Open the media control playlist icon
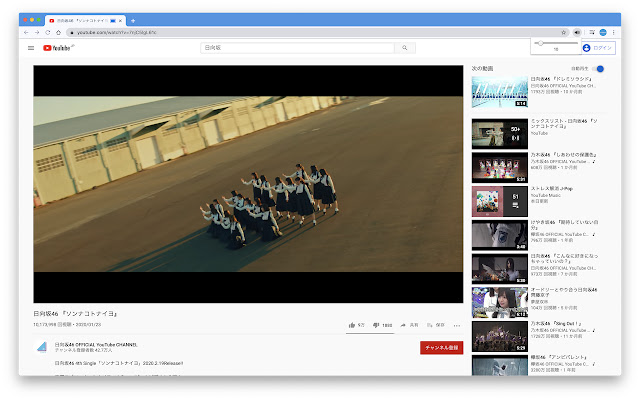Viewport: 640px width, 400px height. [x=592, y=32]
